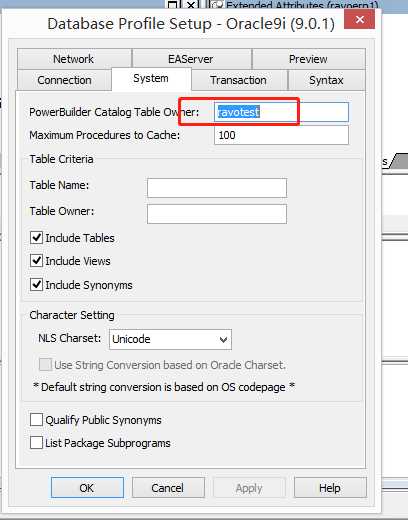Viewport: 408px width, 521px height.
Task: Click the Cancel button
Action: [168, 488]
